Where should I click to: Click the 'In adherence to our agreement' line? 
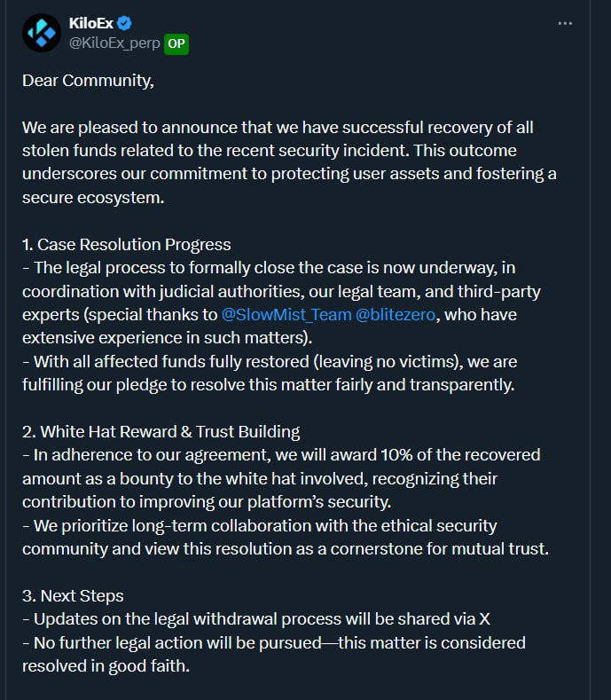pos(281,455)
